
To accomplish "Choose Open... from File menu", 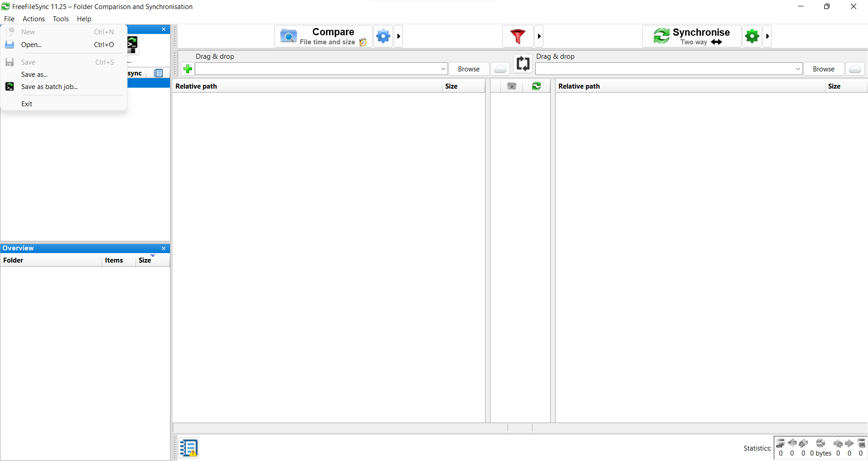I will pos(64,45).
